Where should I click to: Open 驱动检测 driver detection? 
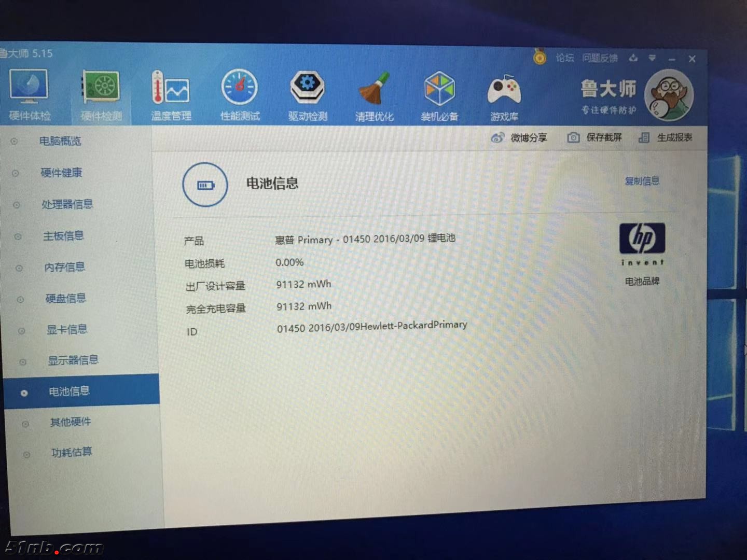[x=308, y=96]
